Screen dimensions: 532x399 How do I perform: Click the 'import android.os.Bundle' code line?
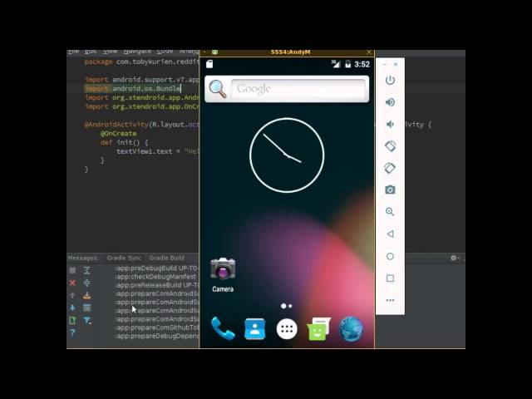133,89
